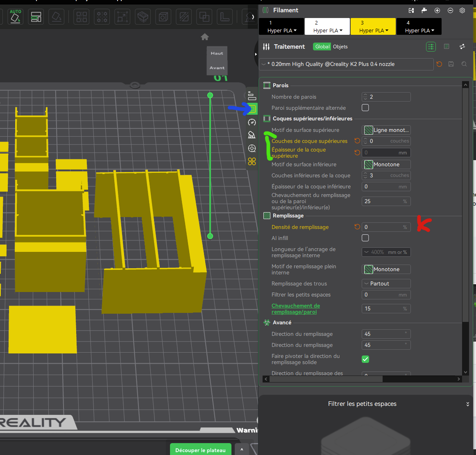Enable the Paroi supplémentaire alternée checkbox

365,108
